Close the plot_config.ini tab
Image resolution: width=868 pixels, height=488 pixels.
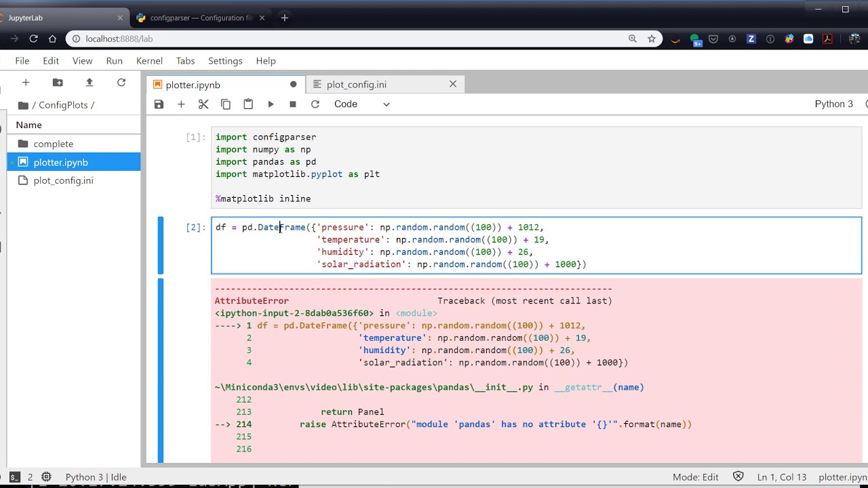[x=453, y=84]
